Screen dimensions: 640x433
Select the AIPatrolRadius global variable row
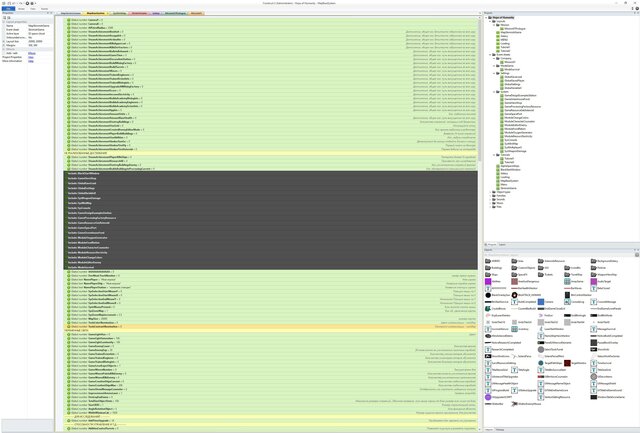click(x=270, y=28)
